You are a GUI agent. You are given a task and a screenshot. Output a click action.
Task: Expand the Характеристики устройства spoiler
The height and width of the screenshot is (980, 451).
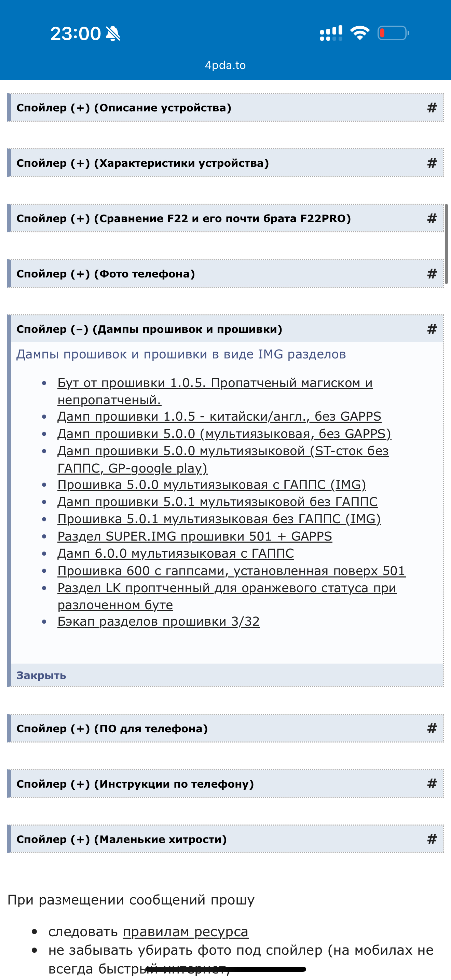click(142, 163)
